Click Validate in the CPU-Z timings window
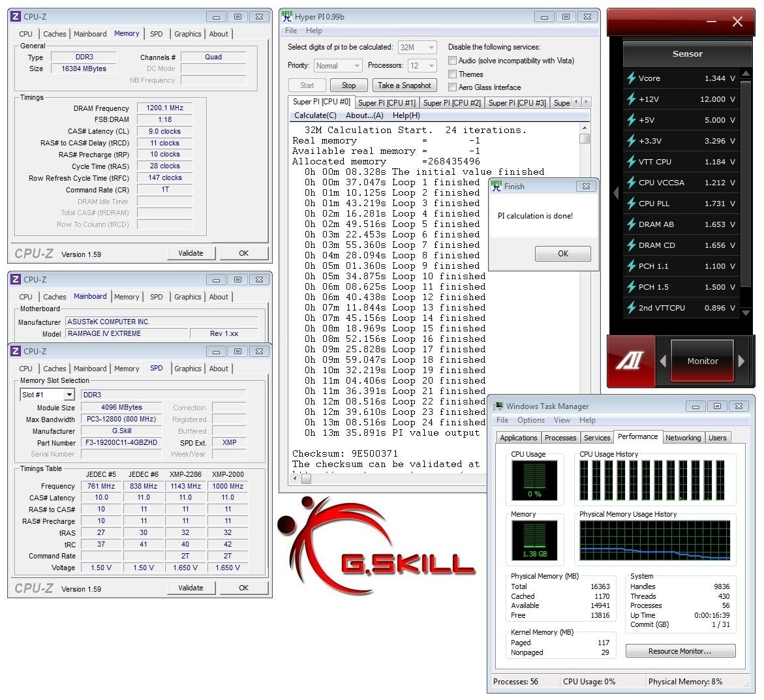The image size is (764, 700). click(x=191, y=253)
